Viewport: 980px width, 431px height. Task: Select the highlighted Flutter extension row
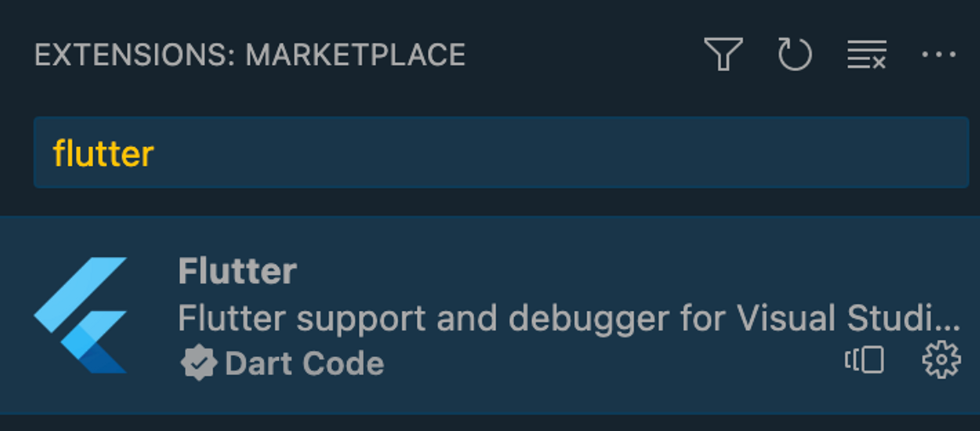pos(490,315)
